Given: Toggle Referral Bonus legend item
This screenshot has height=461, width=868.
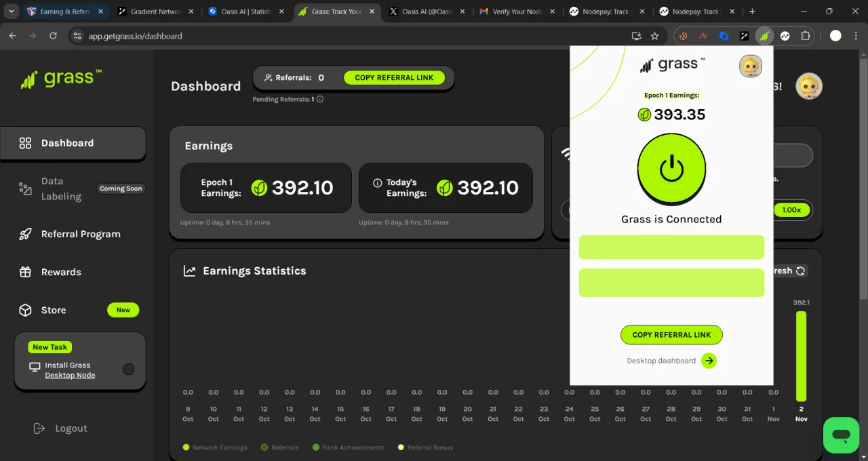Looking at the screenshot, I should (425, 447).
